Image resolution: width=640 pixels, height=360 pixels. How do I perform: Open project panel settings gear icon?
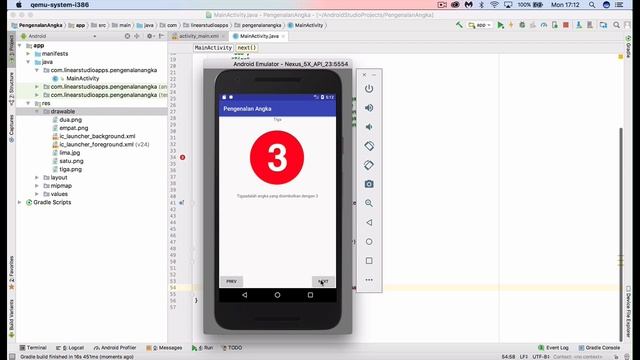(150, 36)
